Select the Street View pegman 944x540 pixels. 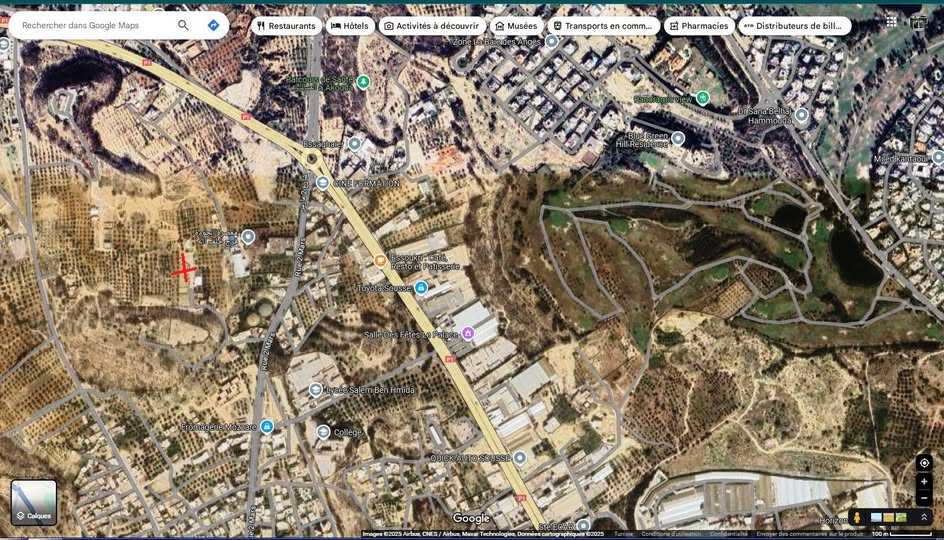coord(857,517)
